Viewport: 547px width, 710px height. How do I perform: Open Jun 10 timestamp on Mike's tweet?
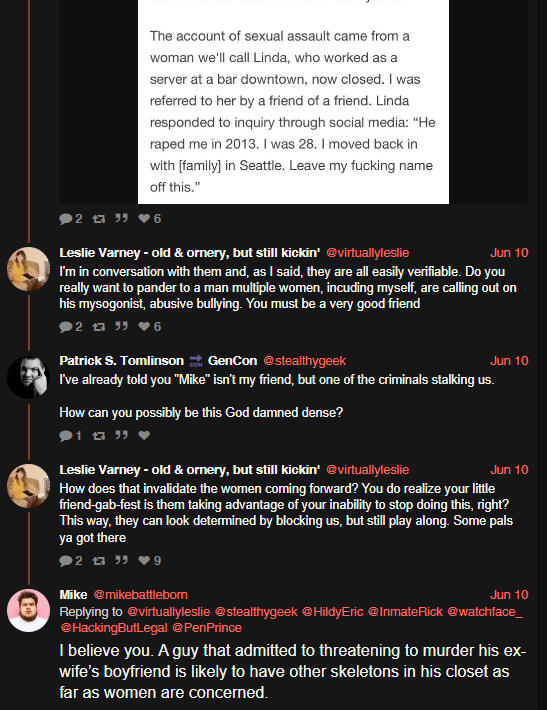pos(509,595)
